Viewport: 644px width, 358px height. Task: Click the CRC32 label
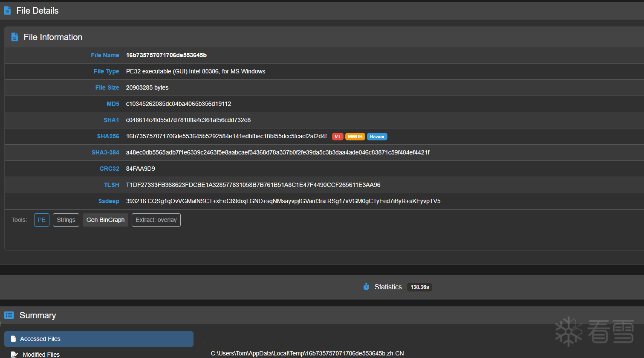pyautogui.click(x=110, y=169)
